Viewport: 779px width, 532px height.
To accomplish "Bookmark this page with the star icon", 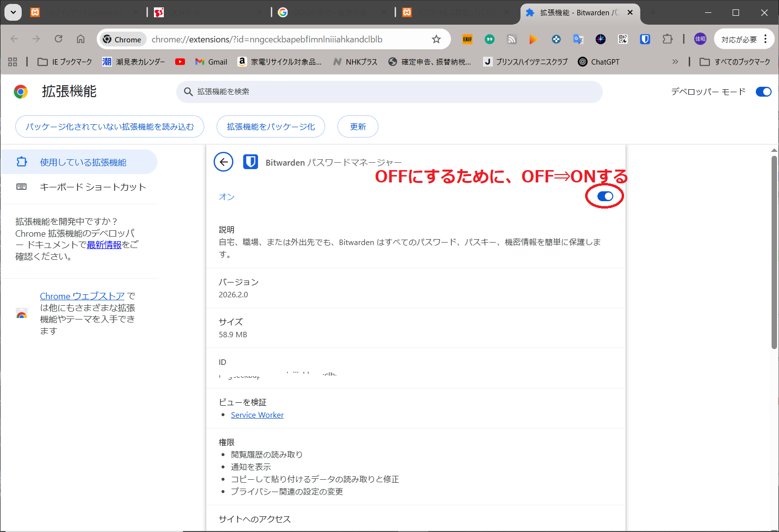I will point(436,39).
